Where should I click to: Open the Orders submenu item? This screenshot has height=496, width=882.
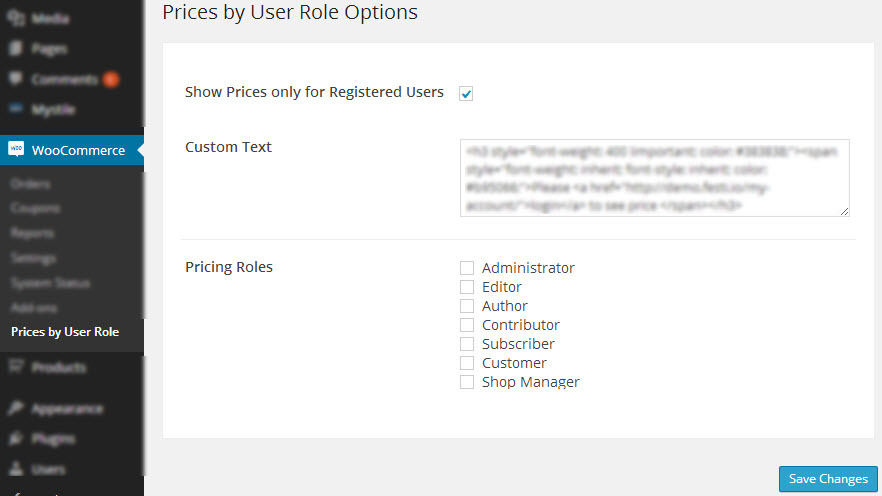click(30, 184)
